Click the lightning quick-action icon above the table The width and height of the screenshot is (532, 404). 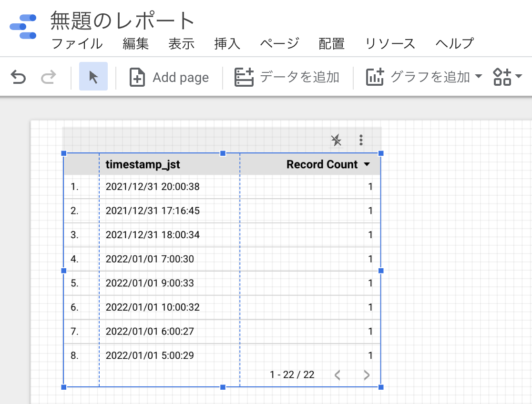(x=336, y=140)
